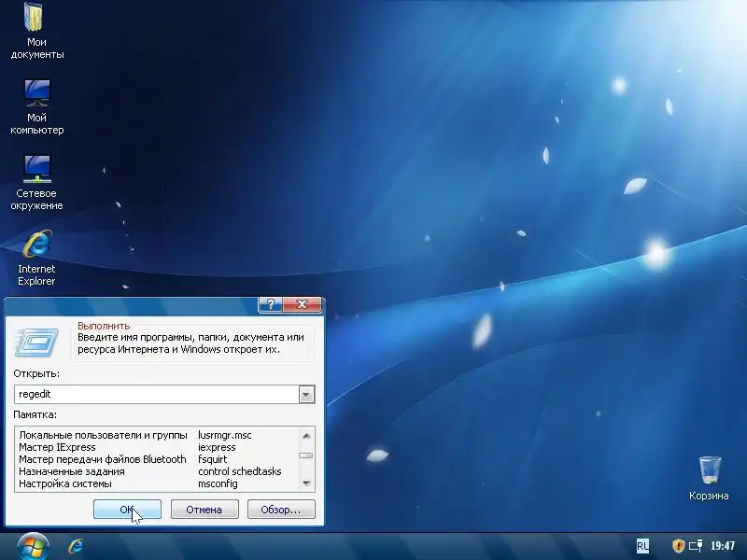Screen dimensions: 747x560
Task: Click the Run dialog program icon
Action: (x=36, y=342)
